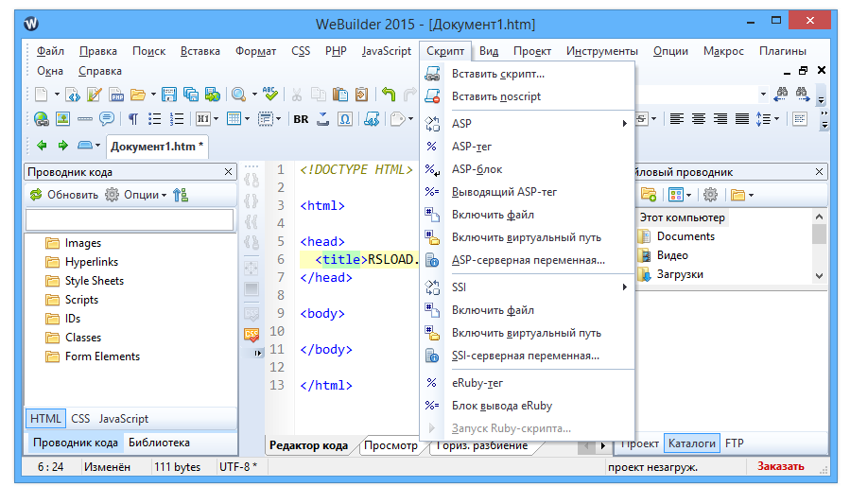Insert a numbered list
This screenshot has width=850, height=504.
(177, 119)
